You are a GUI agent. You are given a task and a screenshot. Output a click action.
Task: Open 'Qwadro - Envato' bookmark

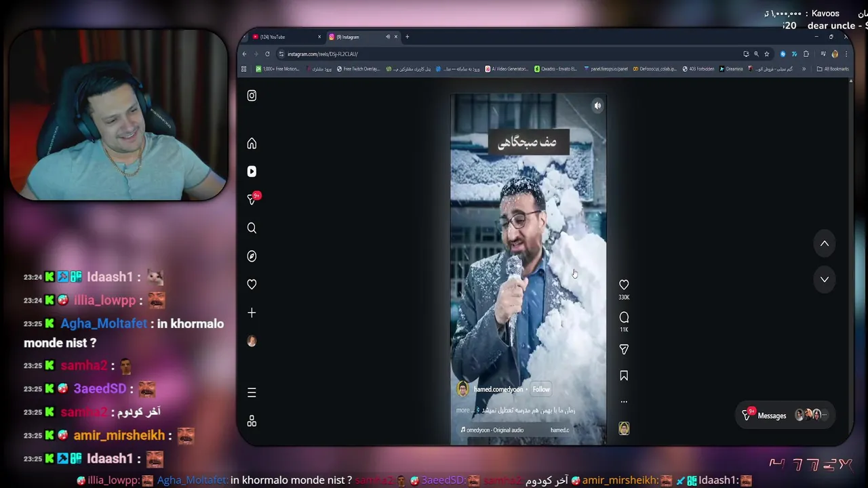point(556,69)
